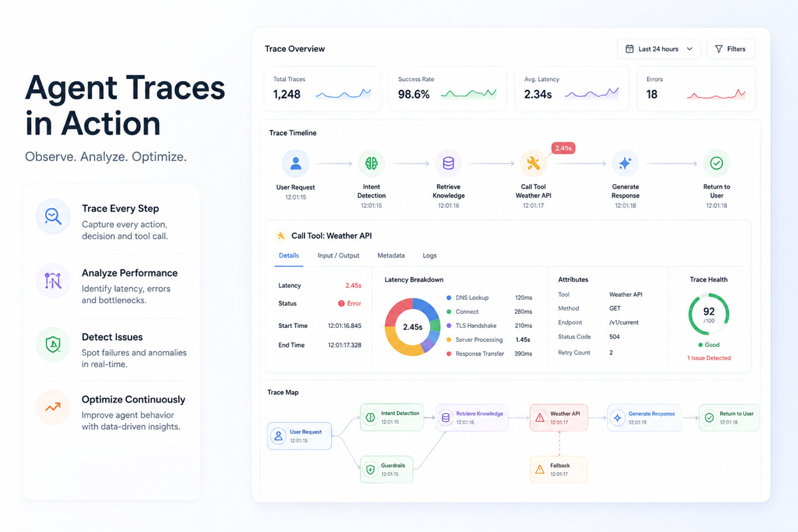Select the Return to User checkmark icon
Image resolution: width=798 pixels, height=532 pixels.
[x=716, y=163]
